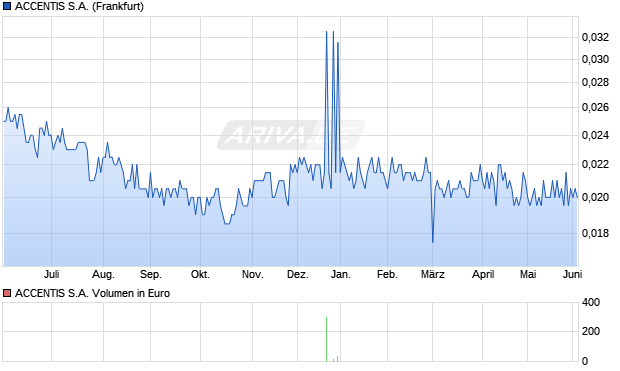Image resolution: width=620 pixels, height=371 pixels.
Task: Click the 'Feb.' month axis label
Action: coord(387,274)
